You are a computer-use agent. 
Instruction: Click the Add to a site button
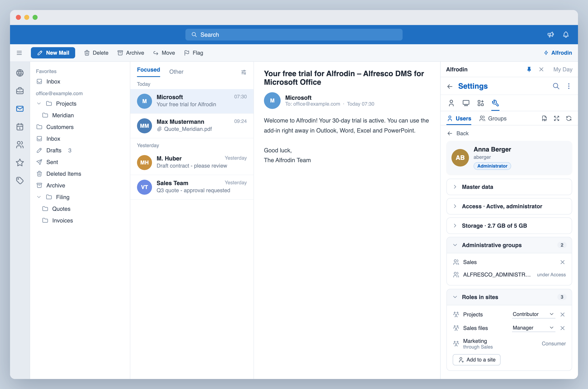(476, 360)
